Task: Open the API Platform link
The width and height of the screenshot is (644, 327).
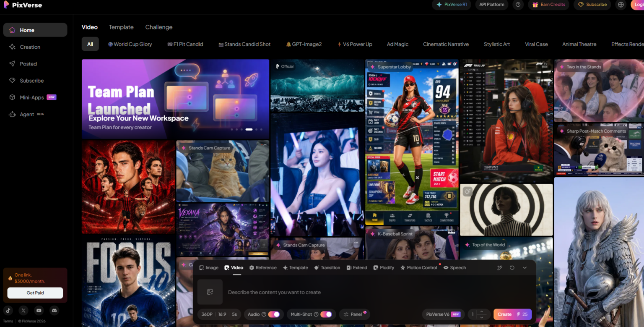Action: point(492,5)
